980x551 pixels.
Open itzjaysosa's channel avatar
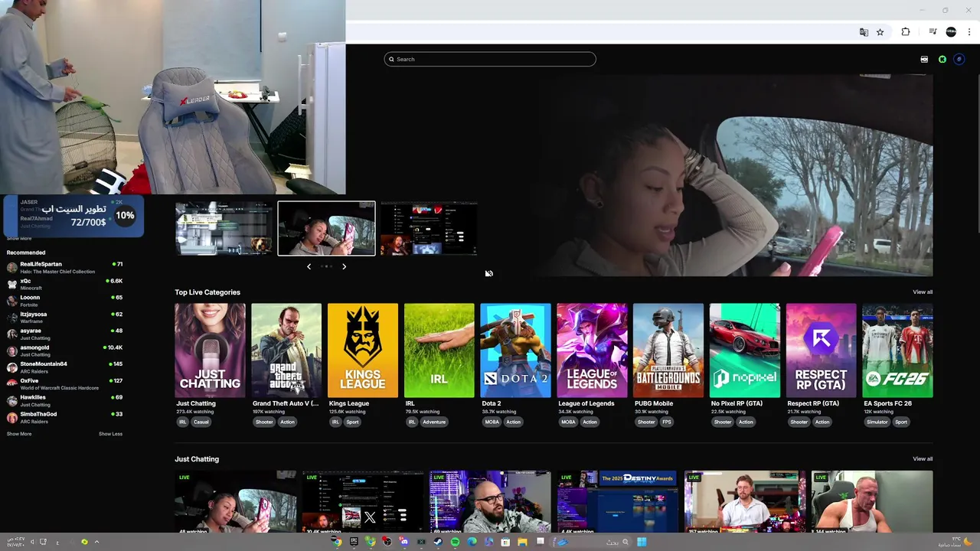click(x=11, y=317)
